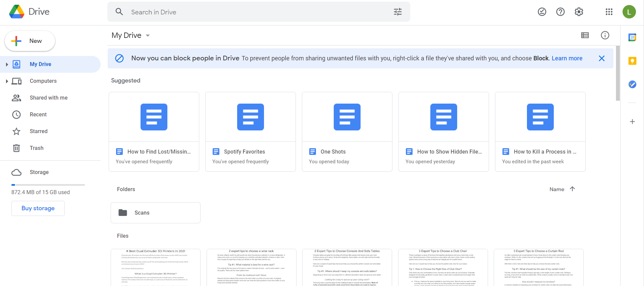Open the Support help icon

pyautogui.click(x=560, y=12)
